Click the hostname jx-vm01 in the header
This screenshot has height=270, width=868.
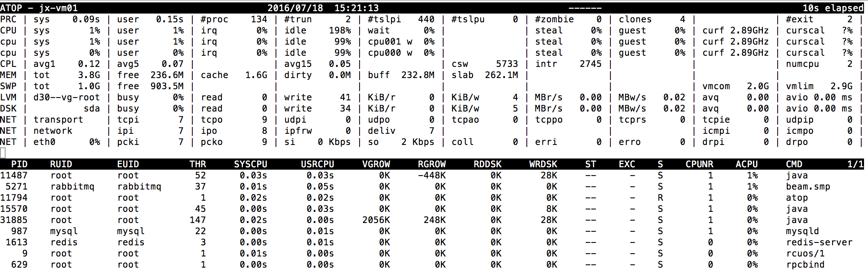pyautogui.click(x=58, y=8)
